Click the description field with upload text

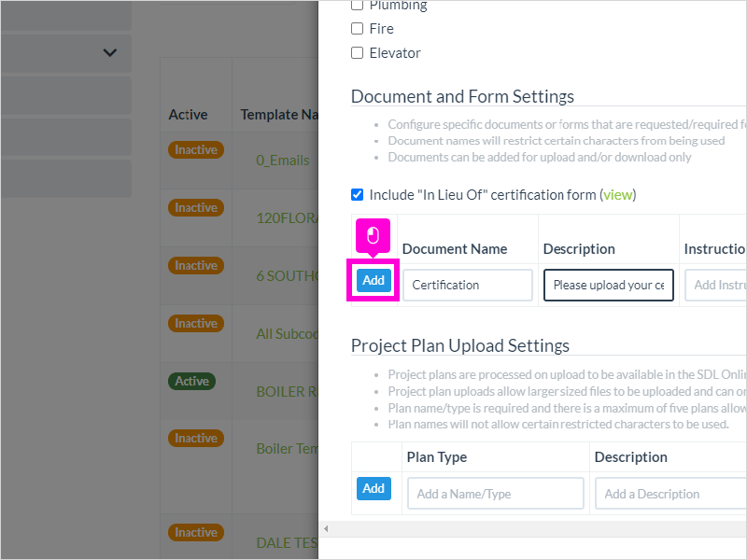point(609,285)
